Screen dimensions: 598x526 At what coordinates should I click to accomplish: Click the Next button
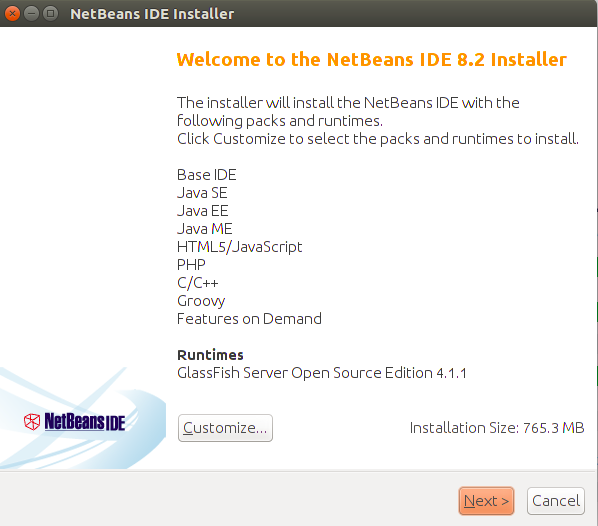(x=486, y=500)
